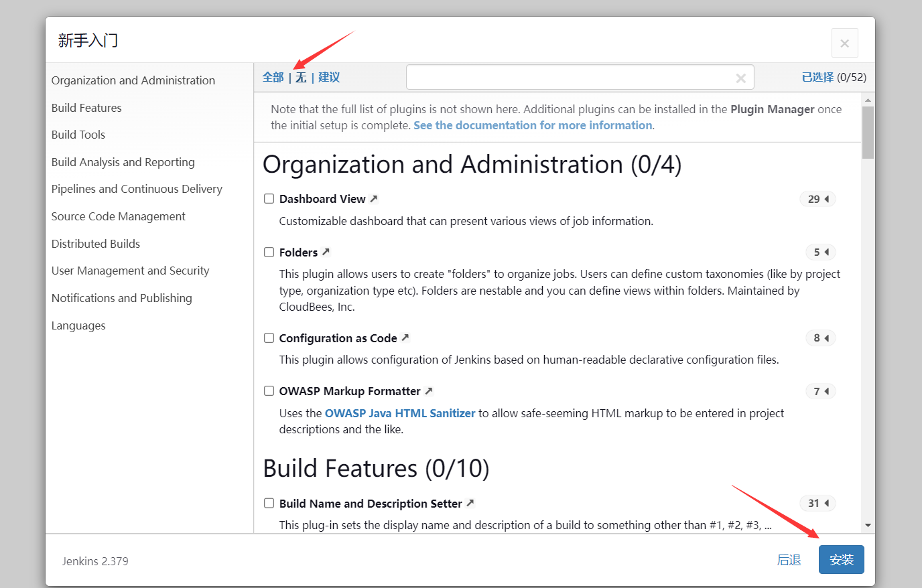Open OWASP Java HTML Sanitizer link

point(400,413)
